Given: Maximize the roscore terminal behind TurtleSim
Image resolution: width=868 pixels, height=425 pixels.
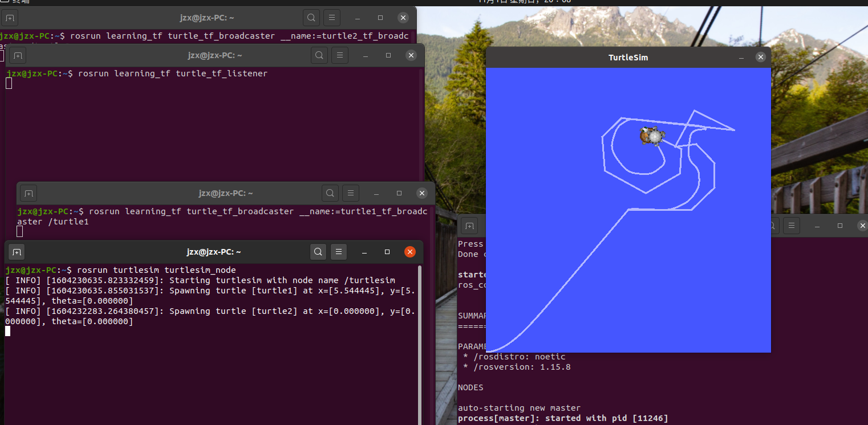Looking at the screenshot, I should 840,226.
